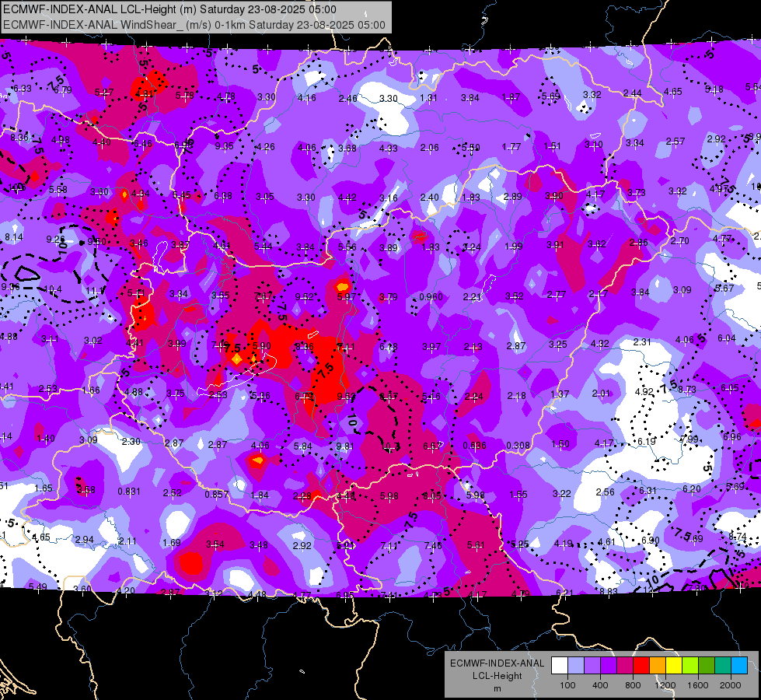Click the legend label LCL-Height

pyautogui.click(x=497, y=676)
